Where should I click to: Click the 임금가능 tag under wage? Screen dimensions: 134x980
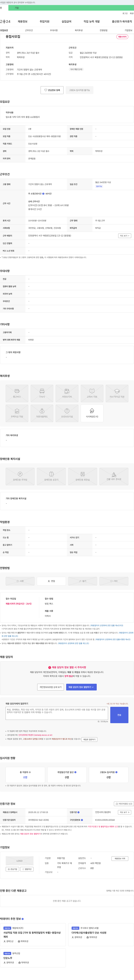click(99, 186)
